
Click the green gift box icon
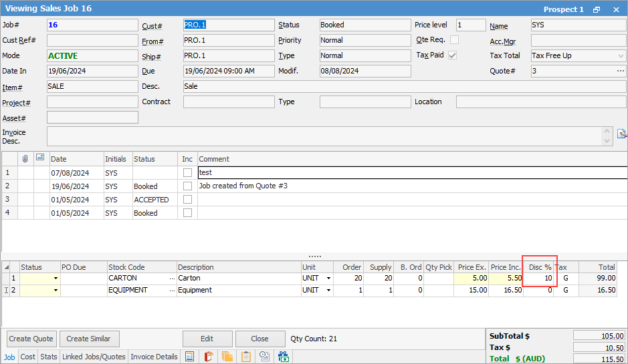click(283, 357)
